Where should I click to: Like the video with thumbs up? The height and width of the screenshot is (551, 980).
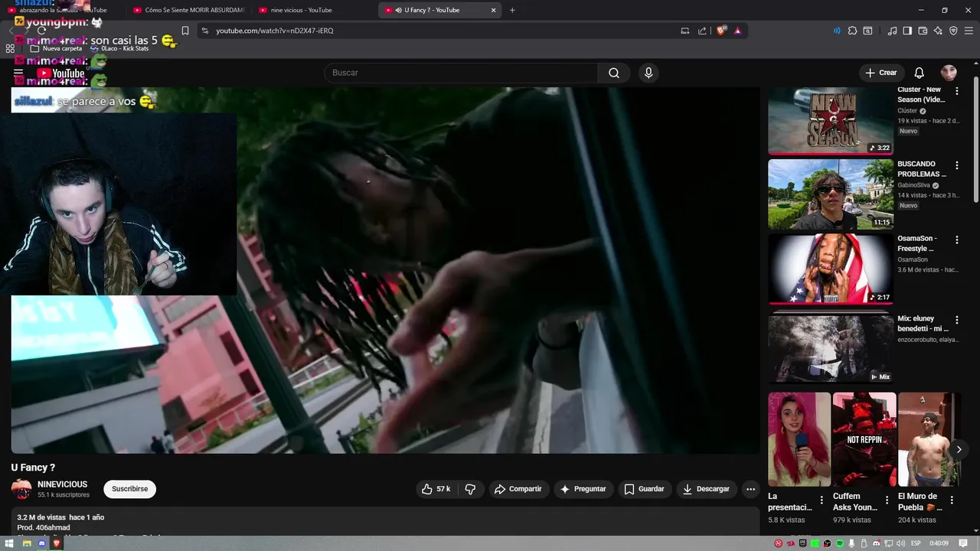click(x=436, y=489)
